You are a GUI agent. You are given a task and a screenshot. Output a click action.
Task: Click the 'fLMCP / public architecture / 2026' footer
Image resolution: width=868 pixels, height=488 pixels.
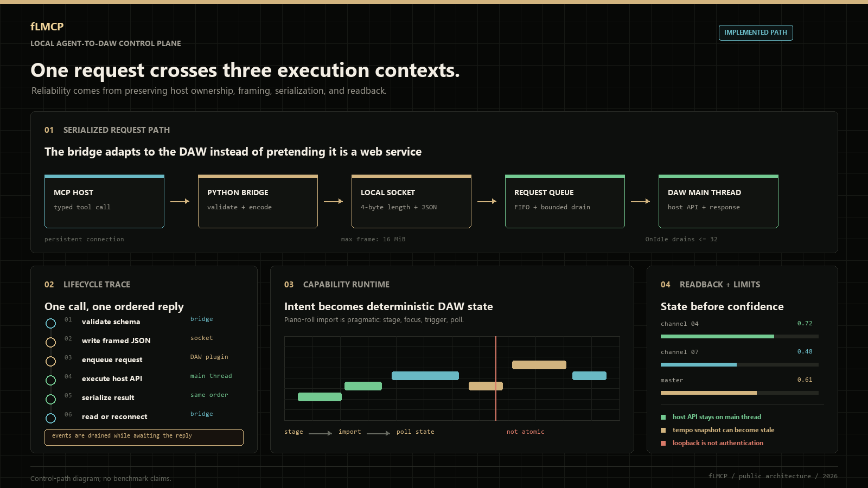773,477
